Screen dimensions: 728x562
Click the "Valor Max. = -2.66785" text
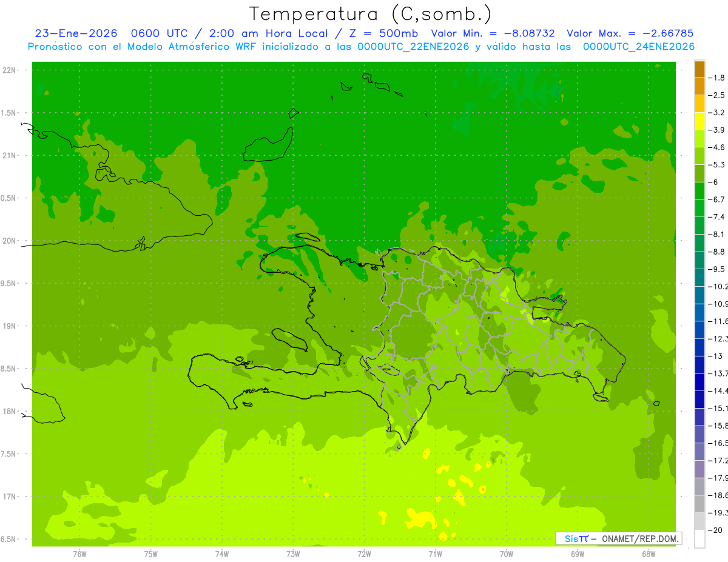[x=630, y=33]
